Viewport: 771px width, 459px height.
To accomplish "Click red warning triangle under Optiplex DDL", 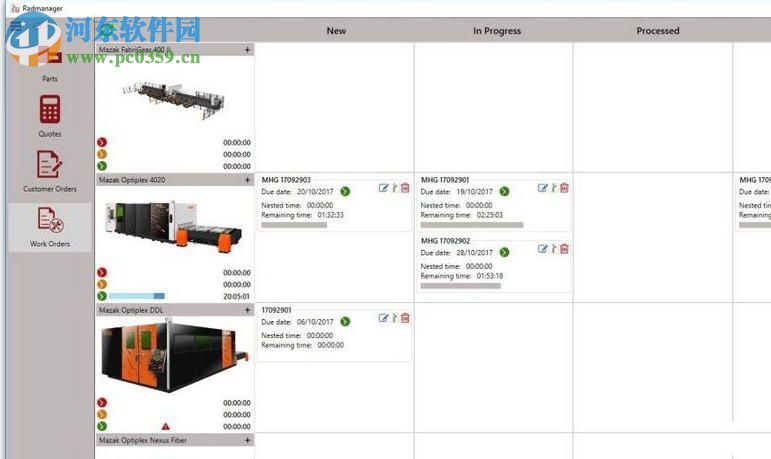I will (166, 427).
